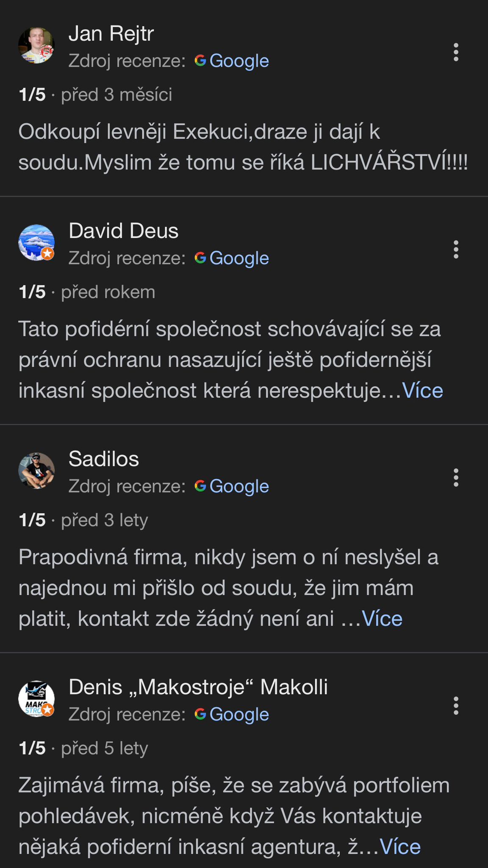The height and width of the screenshot is (868, 488).
Task: Open three-dot menu on Denis Makolli's review
Action: pyautogui.click(x=456, y=706)
